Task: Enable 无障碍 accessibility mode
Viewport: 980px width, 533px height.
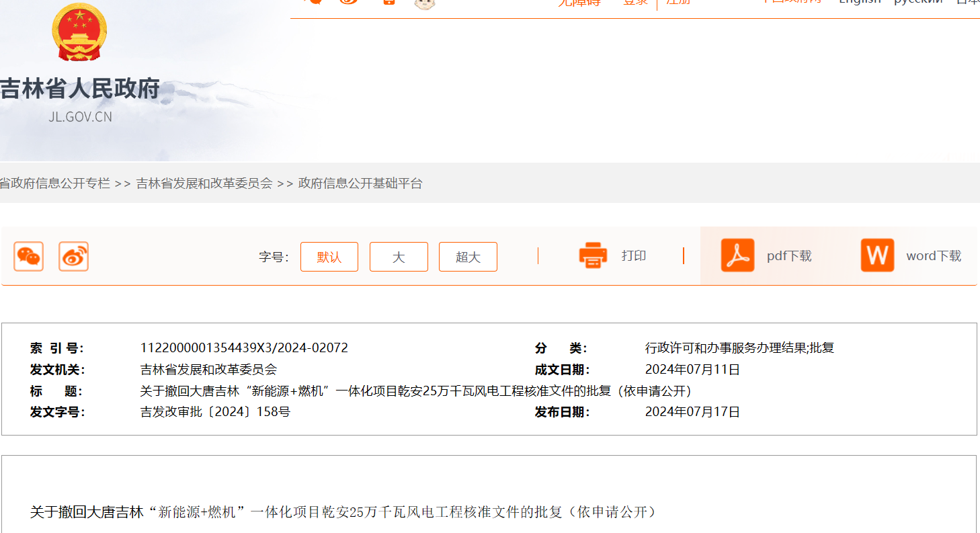Action: click(x=579, y=3)
